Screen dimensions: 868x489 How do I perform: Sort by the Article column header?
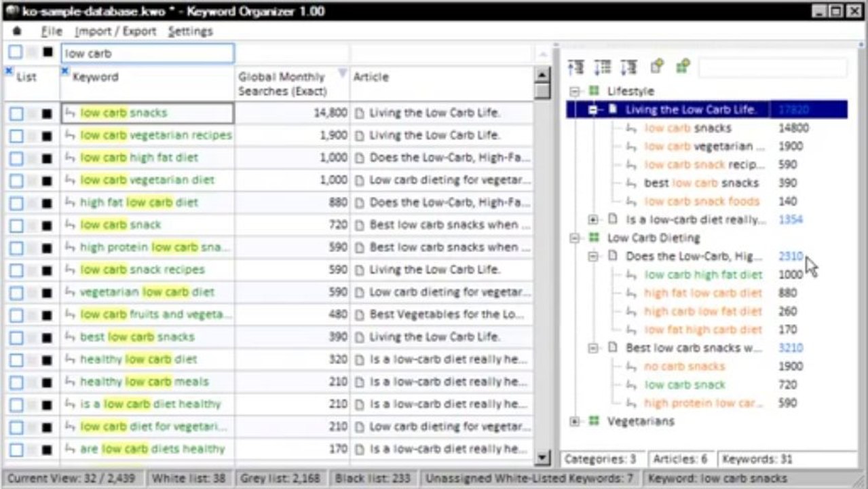[371, 77]
